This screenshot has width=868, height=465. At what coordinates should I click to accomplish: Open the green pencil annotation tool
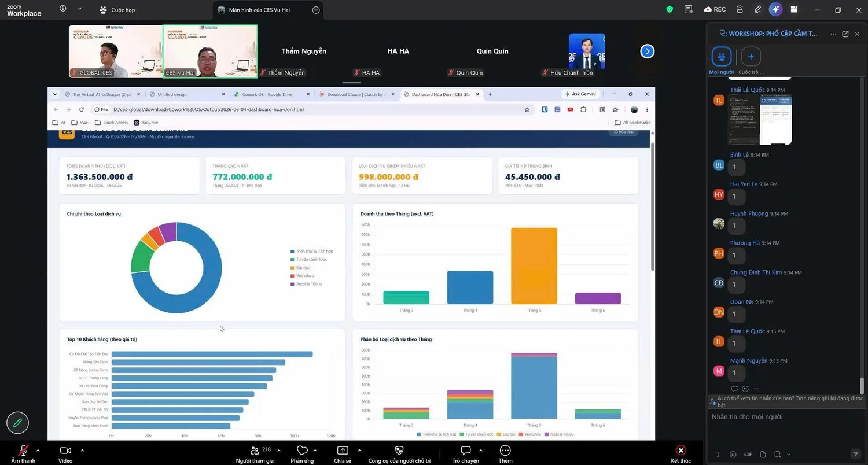click(17, 423)
